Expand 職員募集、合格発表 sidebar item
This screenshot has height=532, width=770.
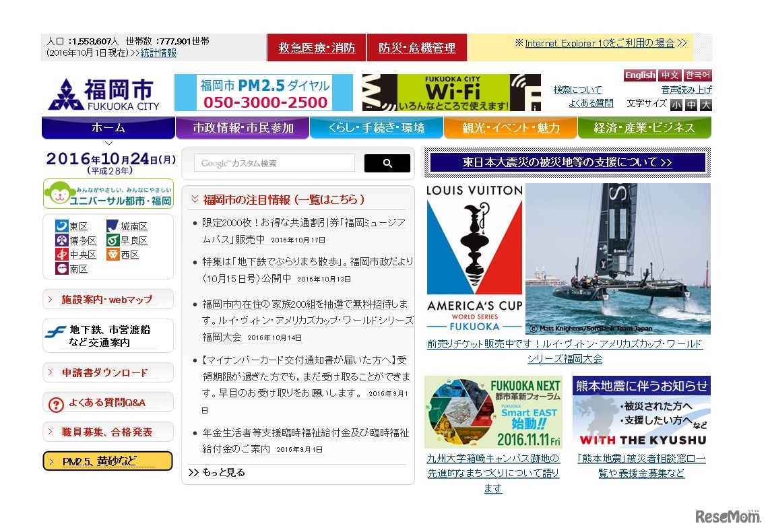click(x=108, y=432)
